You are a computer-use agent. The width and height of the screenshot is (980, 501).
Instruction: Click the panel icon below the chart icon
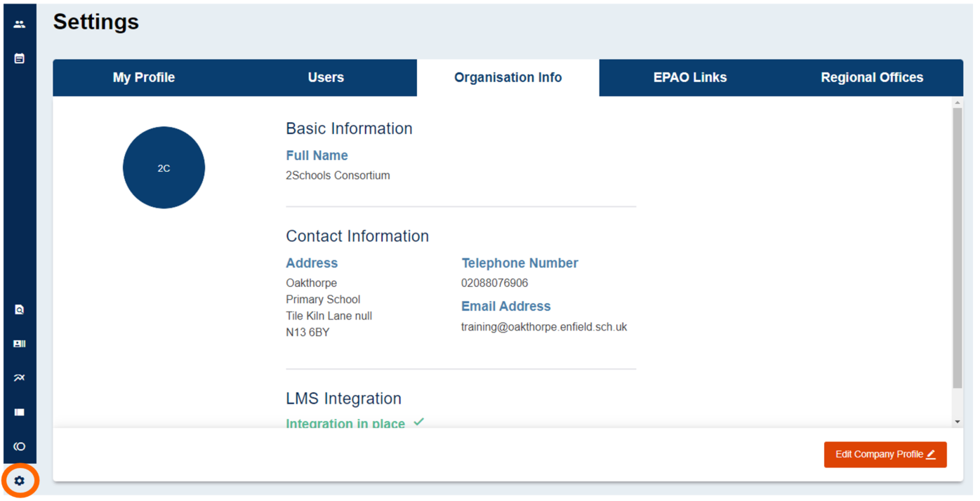pos(19,411)
